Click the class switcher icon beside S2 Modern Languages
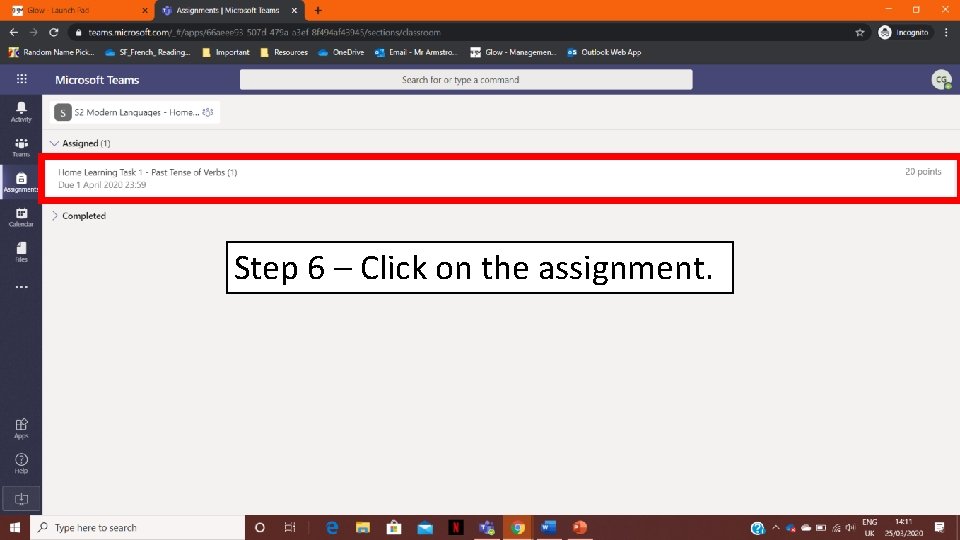 208,112
